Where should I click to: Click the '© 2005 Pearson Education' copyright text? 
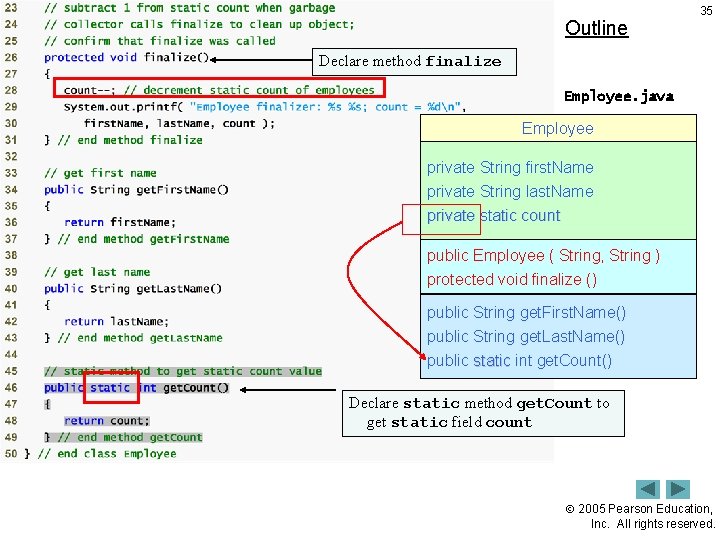(639, 516)
